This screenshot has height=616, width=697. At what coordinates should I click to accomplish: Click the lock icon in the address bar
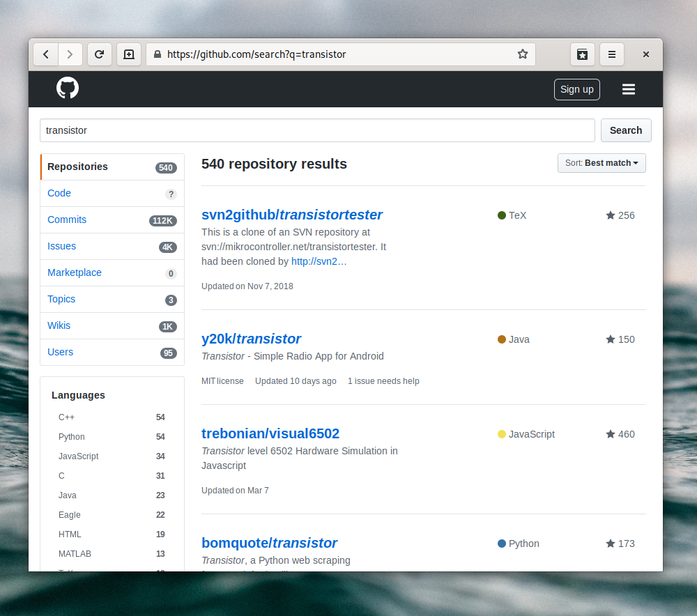[x=158, y=54]
